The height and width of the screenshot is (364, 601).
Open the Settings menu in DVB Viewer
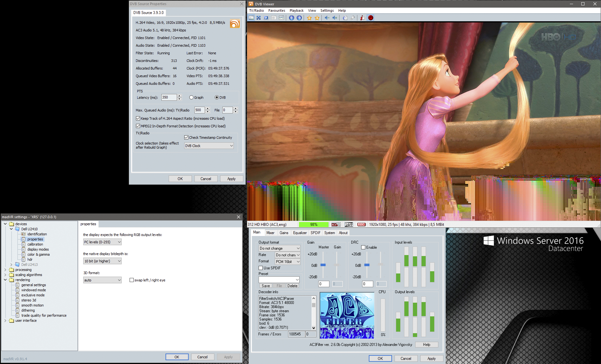coord(327,10)
